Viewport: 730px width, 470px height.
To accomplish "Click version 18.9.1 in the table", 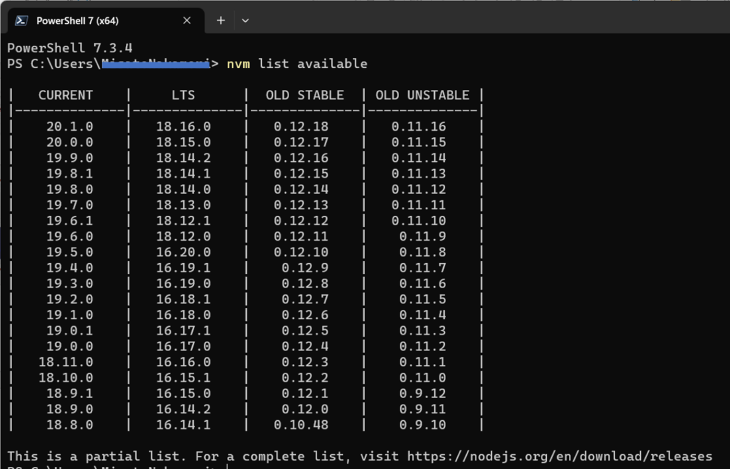I will 69,394.
